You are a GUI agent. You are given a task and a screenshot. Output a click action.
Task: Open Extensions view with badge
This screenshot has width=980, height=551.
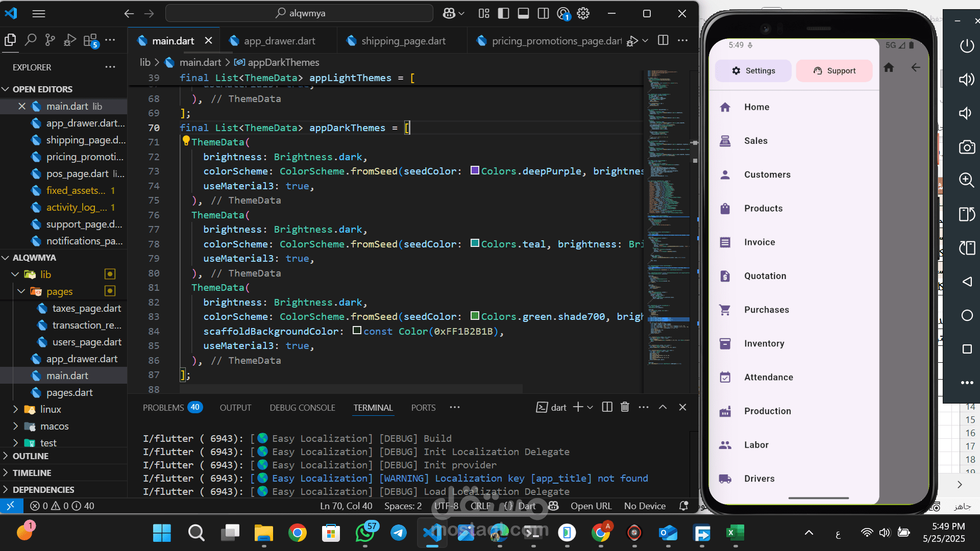coord(91,40)
